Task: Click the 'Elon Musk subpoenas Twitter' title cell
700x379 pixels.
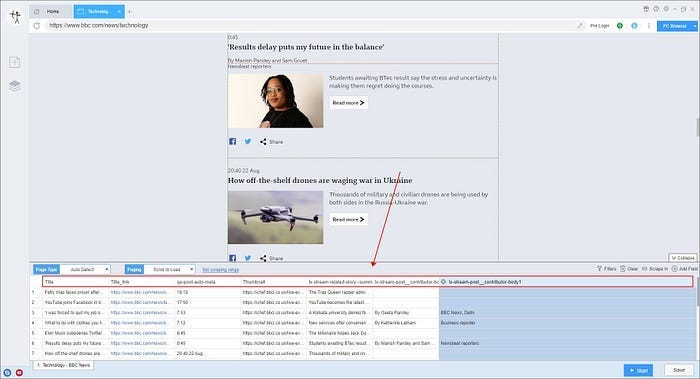Action: [x=76, y=333]
